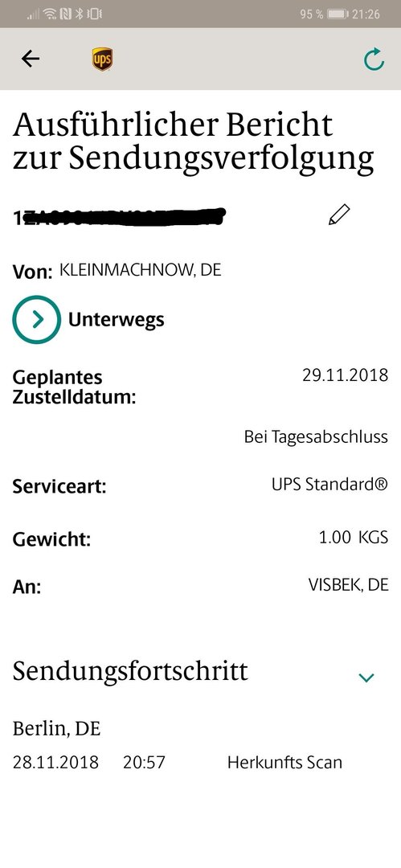Collapse the Sendungsfortschritt chevron
This screenshot has width=401, height=868.
pos(366,677)
